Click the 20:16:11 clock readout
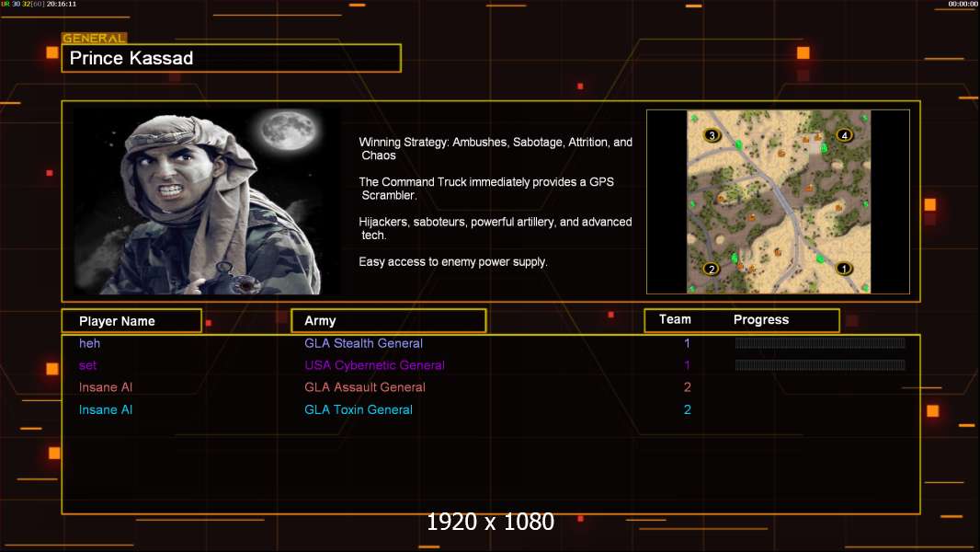Image resolution: width=980 pixels, height=552 pixels. point(62,4)
